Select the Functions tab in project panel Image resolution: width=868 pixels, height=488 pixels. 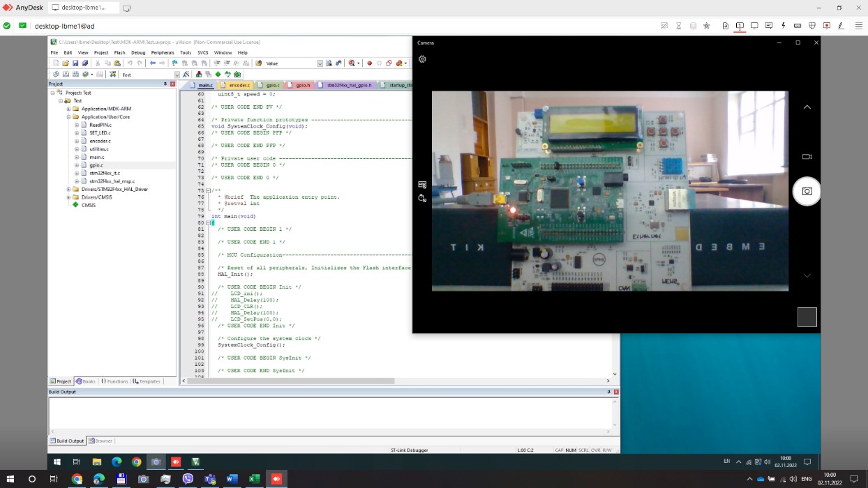(115, 381)
